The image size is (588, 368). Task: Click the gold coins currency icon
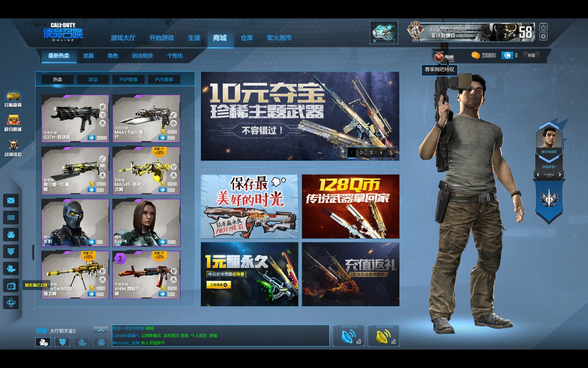476,55
